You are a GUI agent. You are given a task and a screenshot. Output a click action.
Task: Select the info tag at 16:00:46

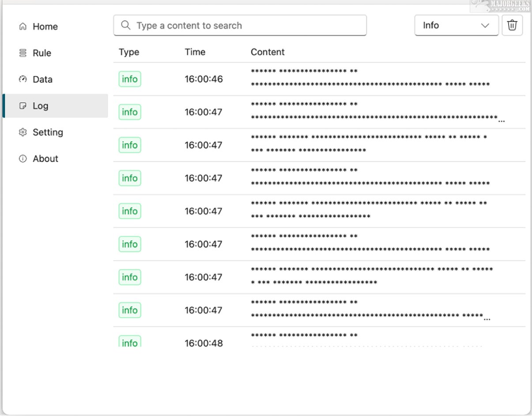[x=130, y=80]
